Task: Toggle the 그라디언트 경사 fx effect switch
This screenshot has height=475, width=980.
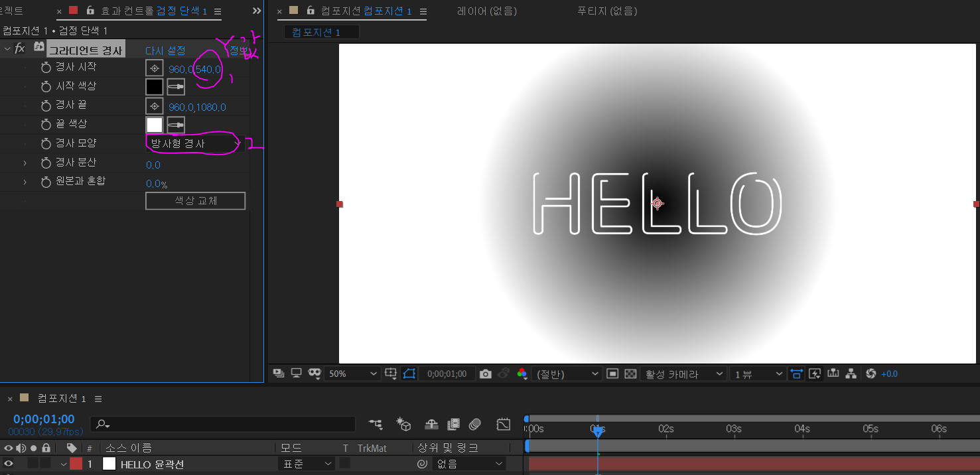Action: pyautogui.click(x=20, y=48)
